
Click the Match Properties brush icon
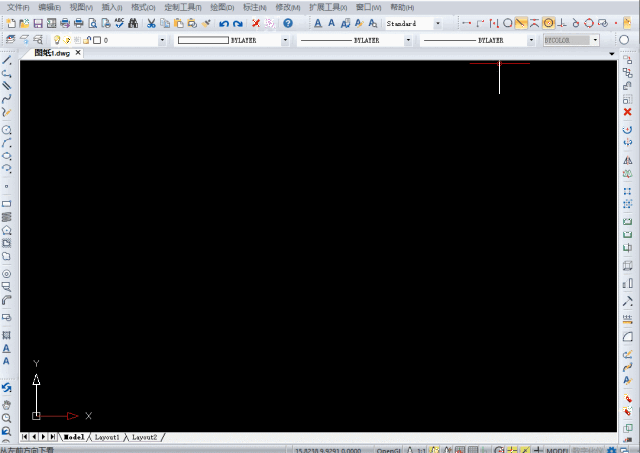[x=206, y=23]
